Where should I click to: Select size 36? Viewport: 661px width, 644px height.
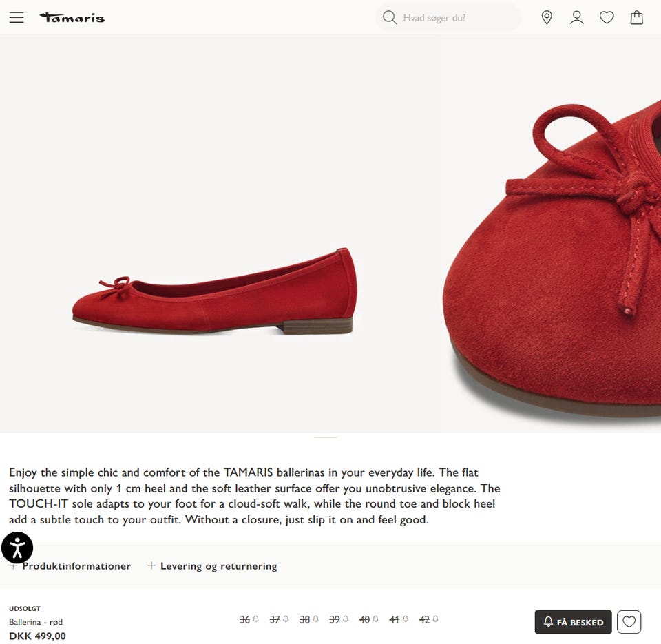[245, 620]
